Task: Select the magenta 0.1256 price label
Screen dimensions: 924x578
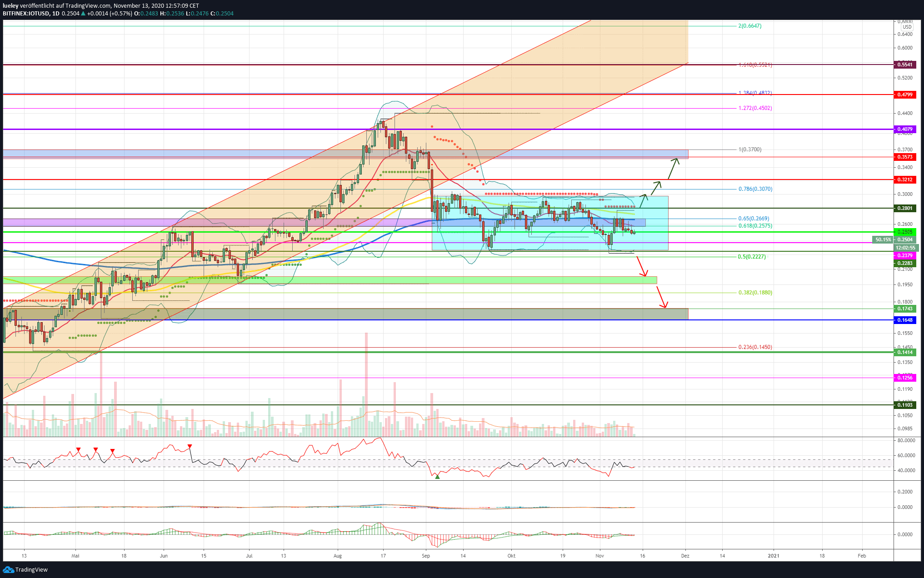Action: coord(904,378)
